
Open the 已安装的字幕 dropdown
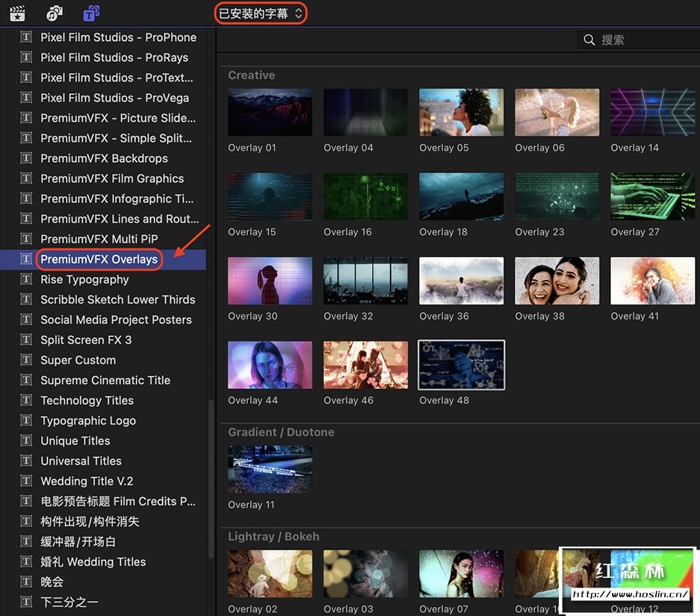coord(261,13)
